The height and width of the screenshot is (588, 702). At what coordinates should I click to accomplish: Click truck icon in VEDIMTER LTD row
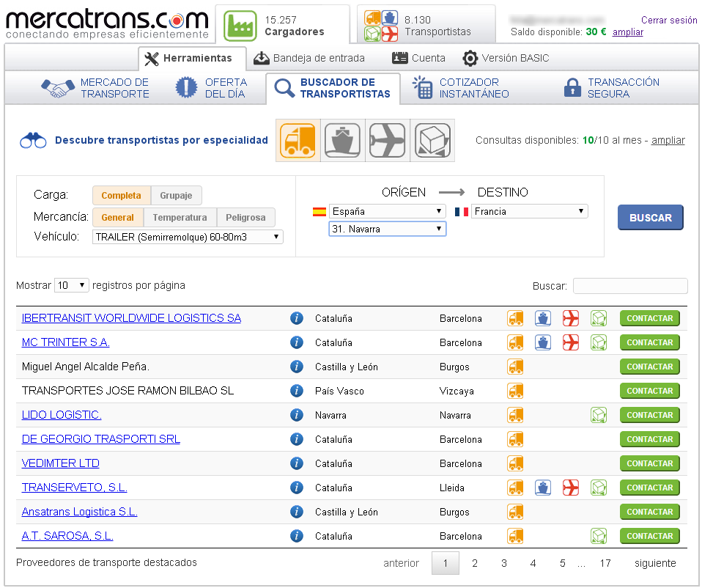click(515, 463)
